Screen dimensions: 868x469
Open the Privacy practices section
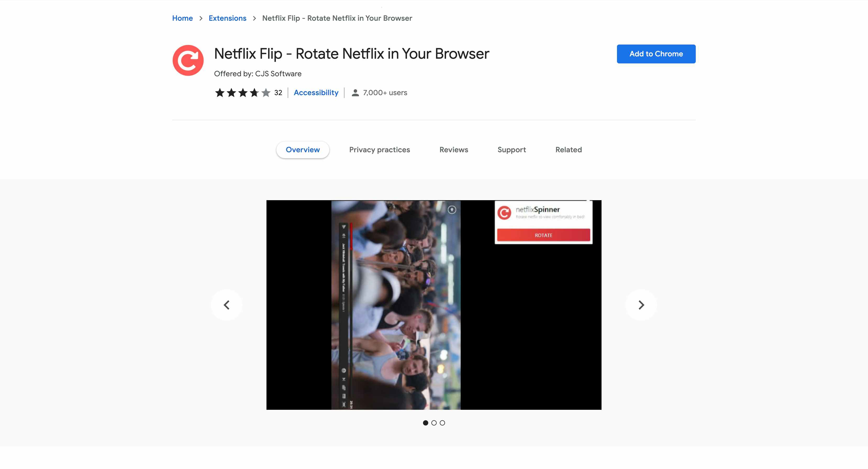[x=380, y=150]
